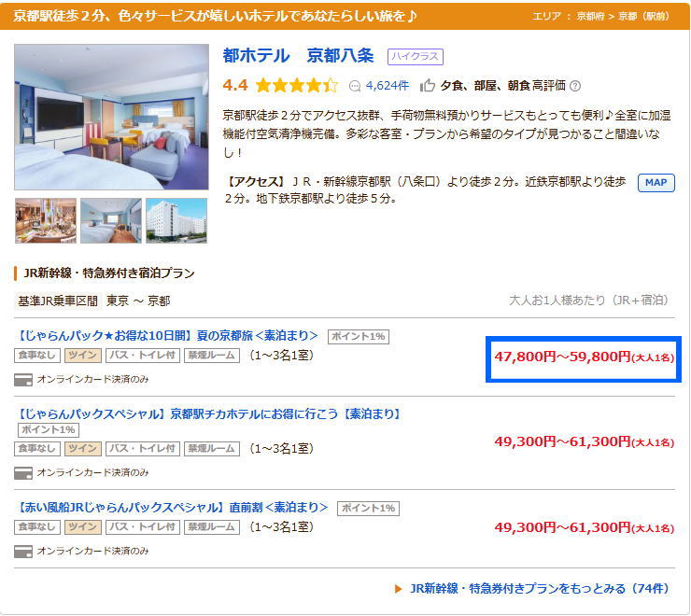Click the 4.4 star rating stars
This screenshot has width=691, height=616.
pos(297,85)
